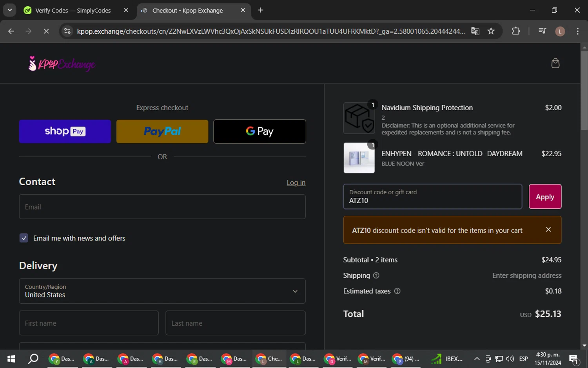
Task: Choose PayPal express checkout
Action: pyautogui.click(x=162, y=131)
